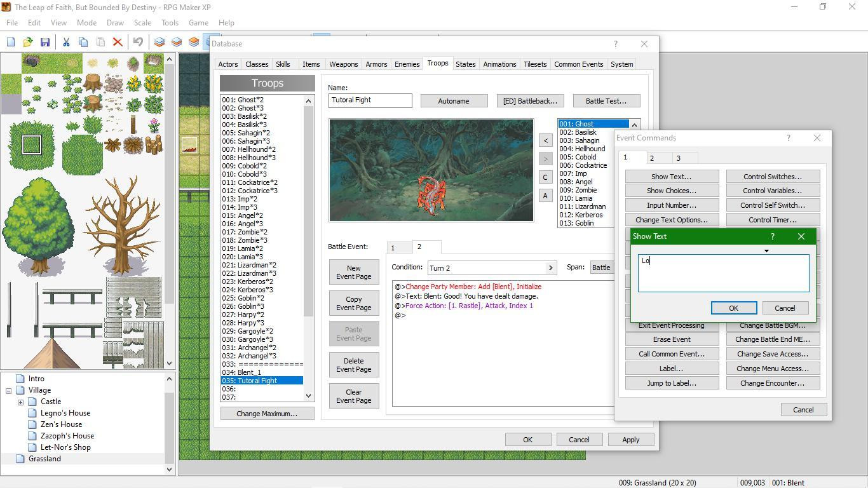Click the Copy icon in toolbar
This screenshot has height=488, width=868.
click(x=83, y=42)
